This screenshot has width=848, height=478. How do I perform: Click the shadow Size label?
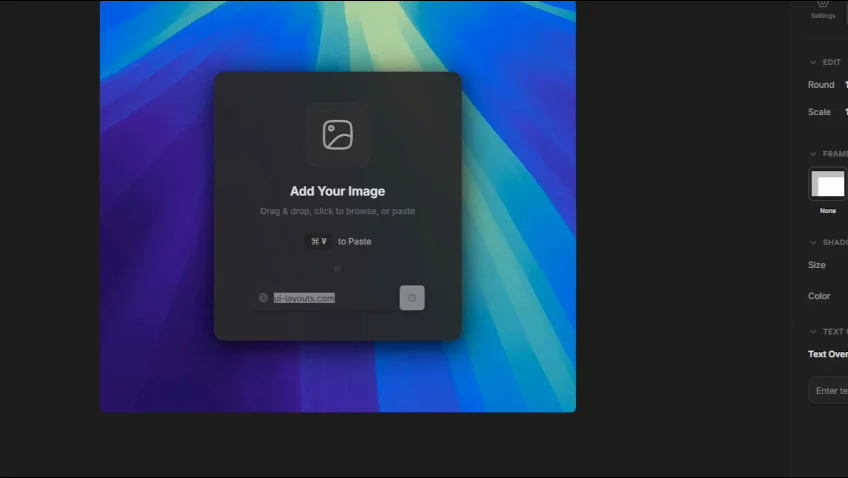click(x=817, y=265)
